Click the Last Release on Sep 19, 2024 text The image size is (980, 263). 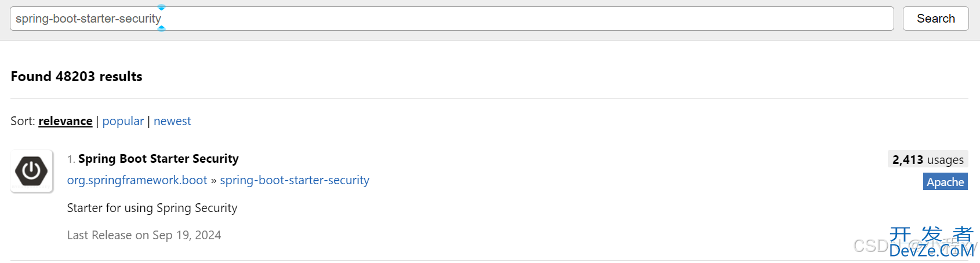(144, 235)
